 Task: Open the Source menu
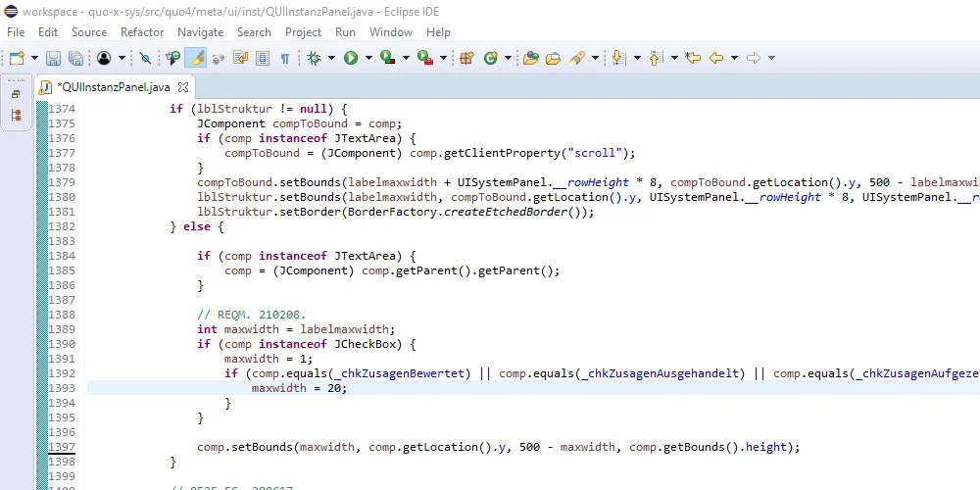(89, 32)
